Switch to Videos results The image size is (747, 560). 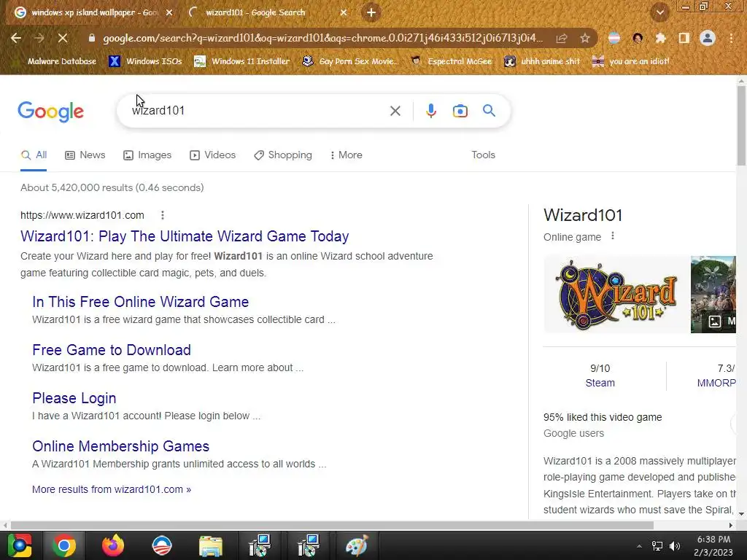(x=212, y=155)
